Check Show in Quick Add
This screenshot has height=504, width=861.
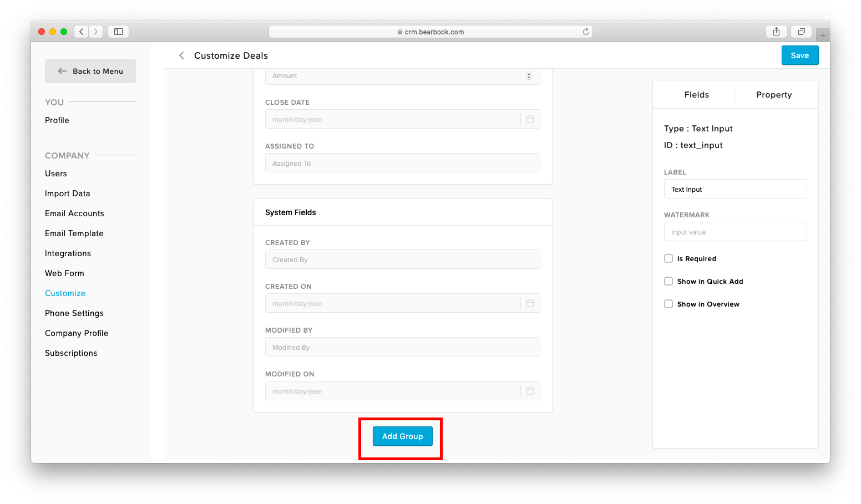[x=668, y=281]
